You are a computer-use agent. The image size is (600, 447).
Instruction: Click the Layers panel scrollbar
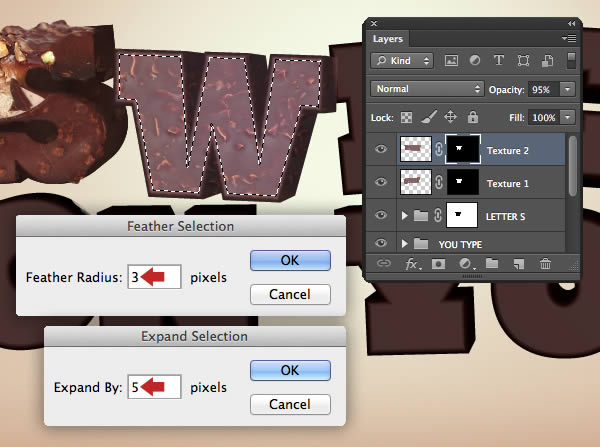click(x=572, y=166)
